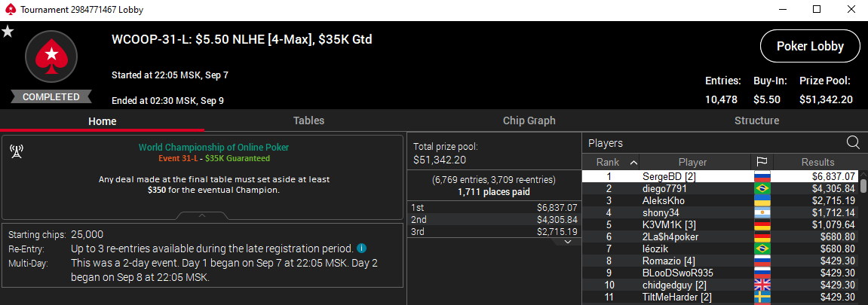Click the Brazil flag beside diego7791

pyautogui.click(x=762, y=189)
